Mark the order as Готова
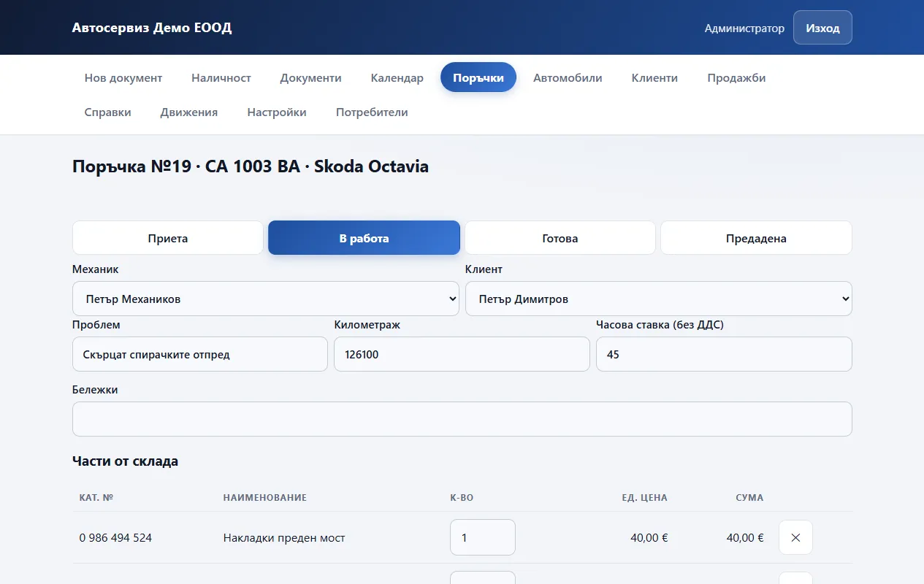Screen dimensions: 924x584 click(560, 238)
